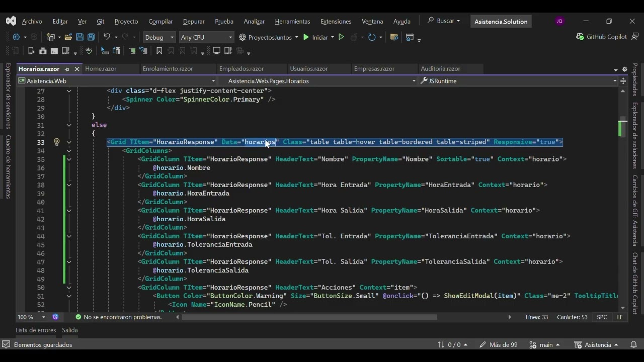Viewport: 644px width, 362px height.
Task: Open the Asistencia repository selector
Action: 597,345
